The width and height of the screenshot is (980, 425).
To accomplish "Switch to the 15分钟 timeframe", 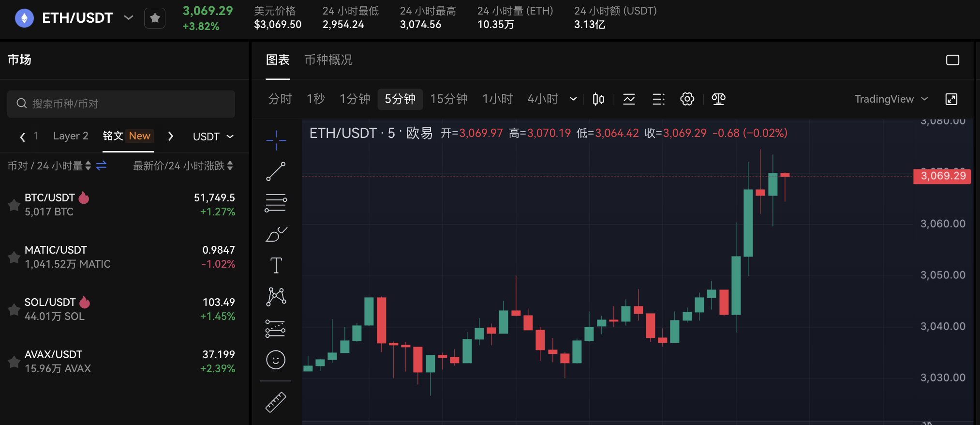I will point(448,99).
